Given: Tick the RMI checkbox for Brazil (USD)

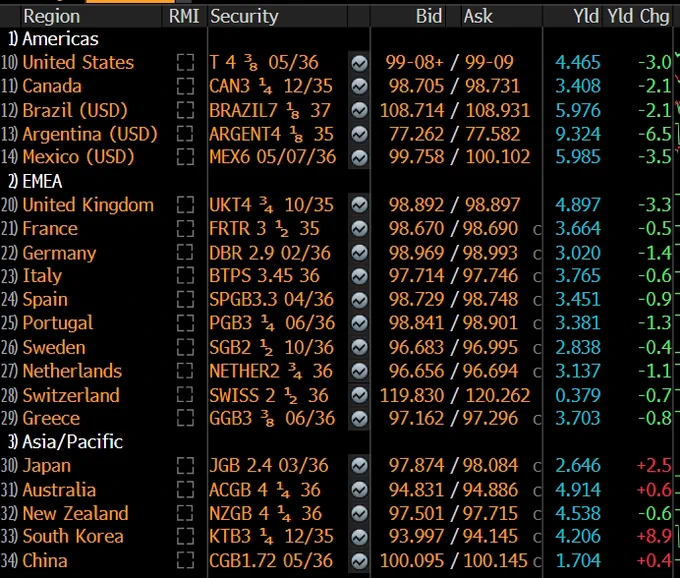Looking at the screenshot, I should click(185, 110).
